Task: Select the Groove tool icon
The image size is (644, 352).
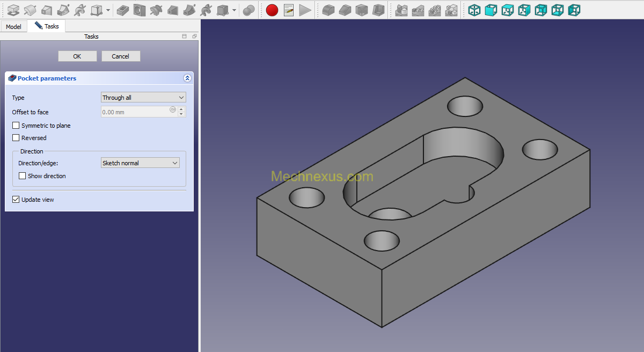Action: pos(156,10)
